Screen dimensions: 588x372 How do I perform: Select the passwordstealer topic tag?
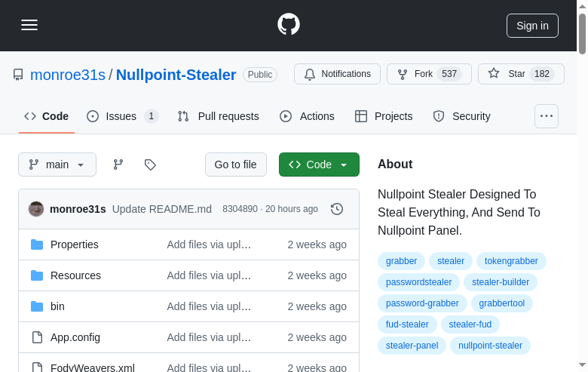click(x=418, y=282)
